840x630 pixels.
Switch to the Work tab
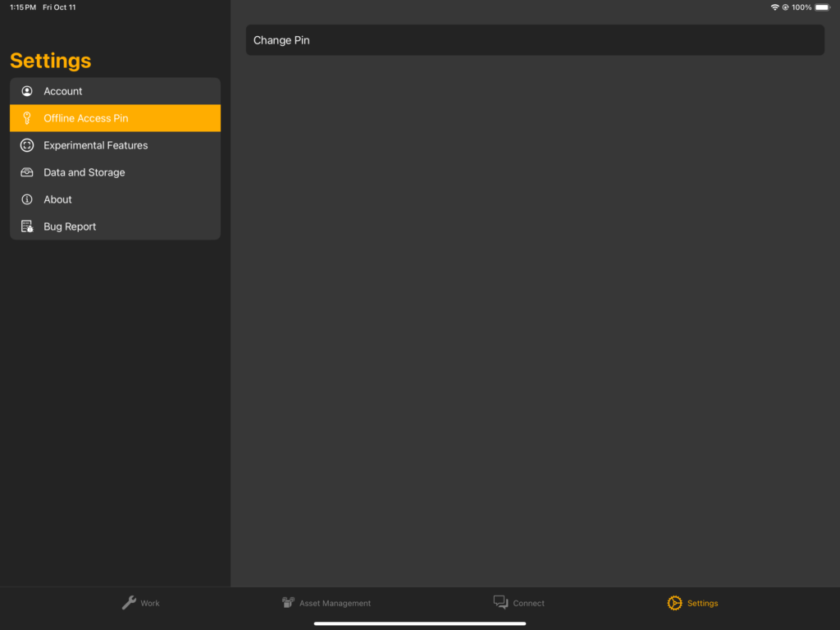(x=141, y=602)
